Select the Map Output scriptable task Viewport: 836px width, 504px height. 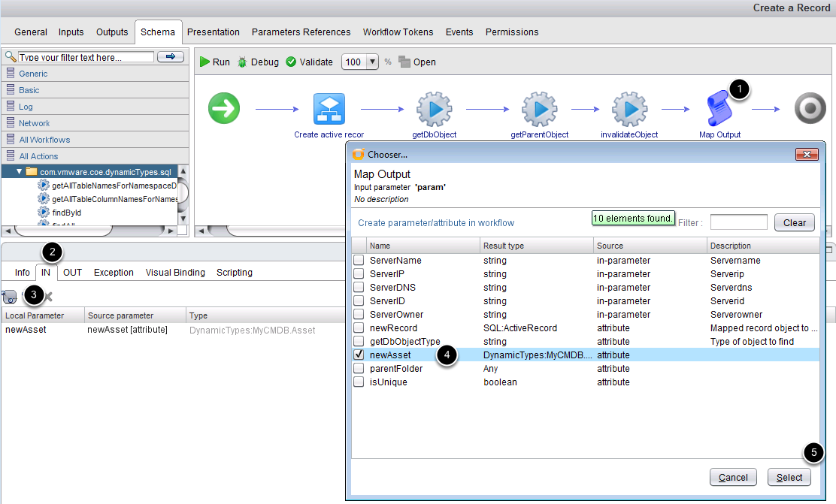[x=719, y=109]
